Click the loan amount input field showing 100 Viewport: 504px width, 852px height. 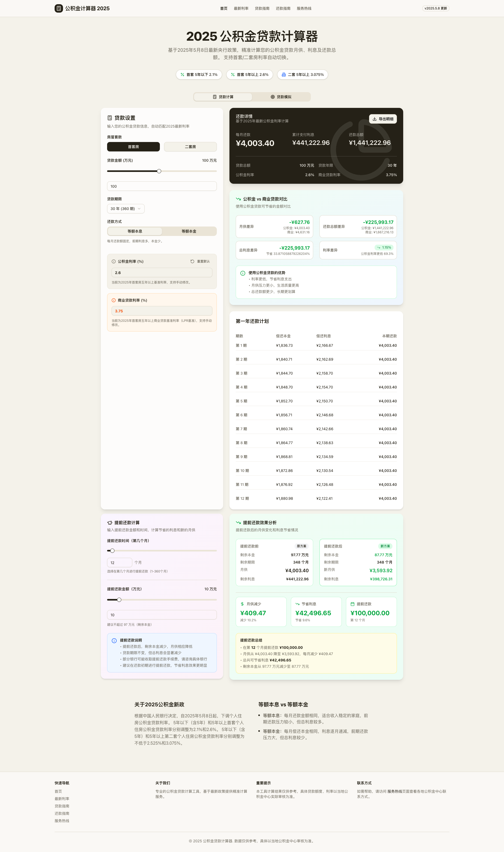point(162,186)
